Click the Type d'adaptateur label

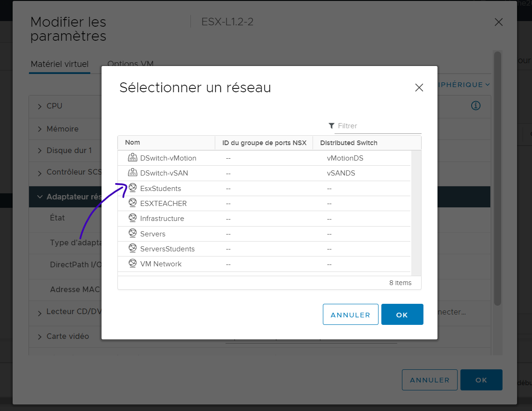[x=76, y=242]
